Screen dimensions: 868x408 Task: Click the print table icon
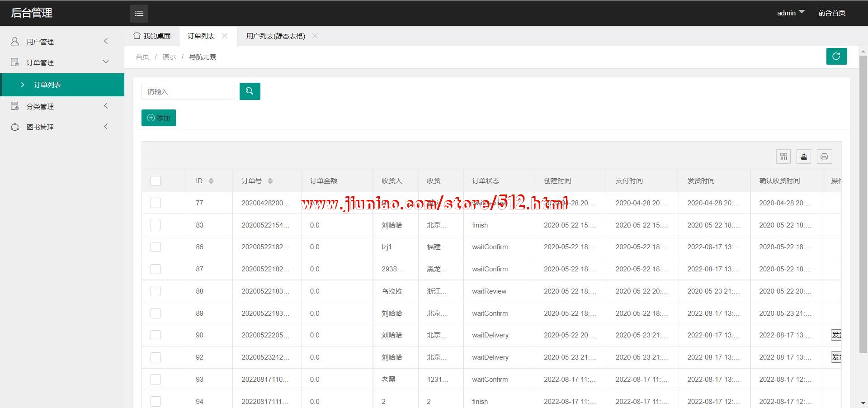(x=824, y=157)
